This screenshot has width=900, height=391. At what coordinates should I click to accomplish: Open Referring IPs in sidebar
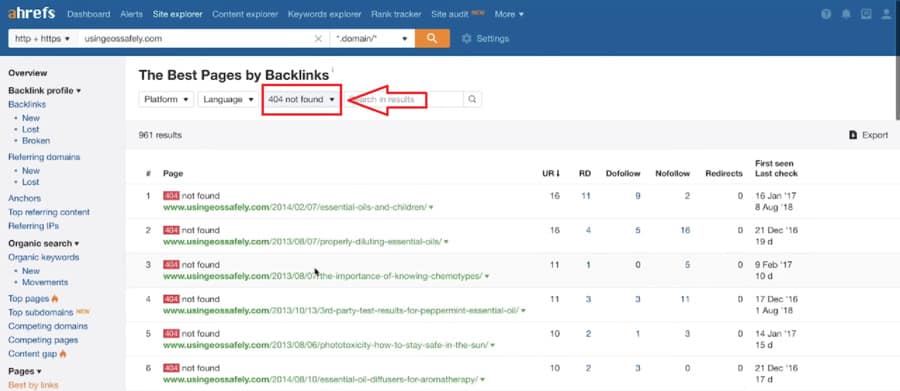[x=33, y=226]
